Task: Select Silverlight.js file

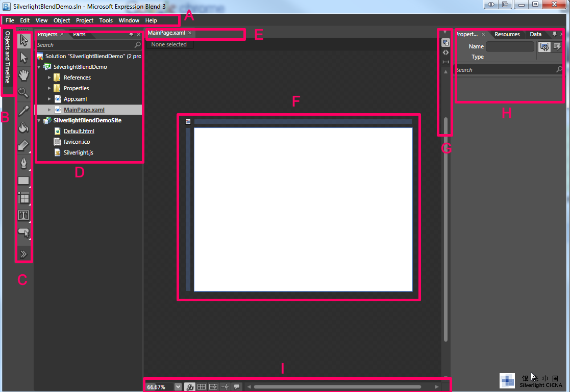Action: tap(78, 152)
